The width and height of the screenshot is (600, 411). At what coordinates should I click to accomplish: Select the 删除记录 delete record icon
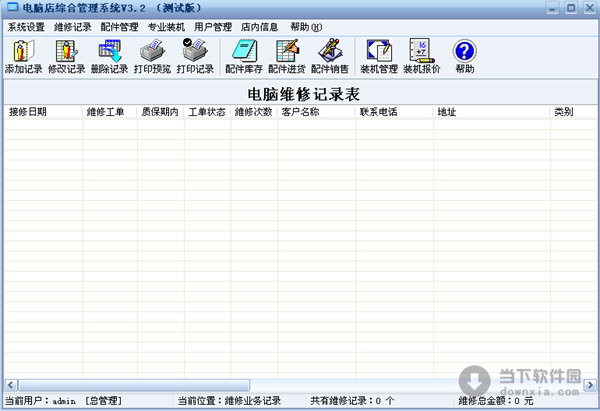pos(109,57)
